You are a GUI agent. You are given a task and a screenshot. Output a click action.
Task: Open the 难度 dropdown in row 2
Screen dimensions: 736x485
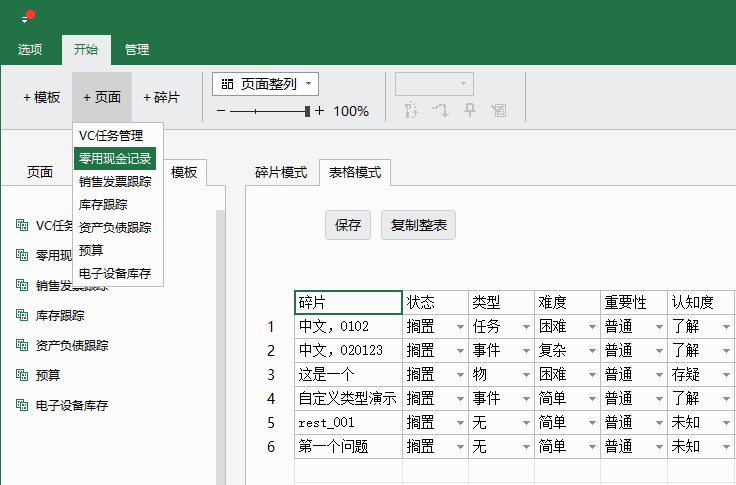(x=591, y=351)
